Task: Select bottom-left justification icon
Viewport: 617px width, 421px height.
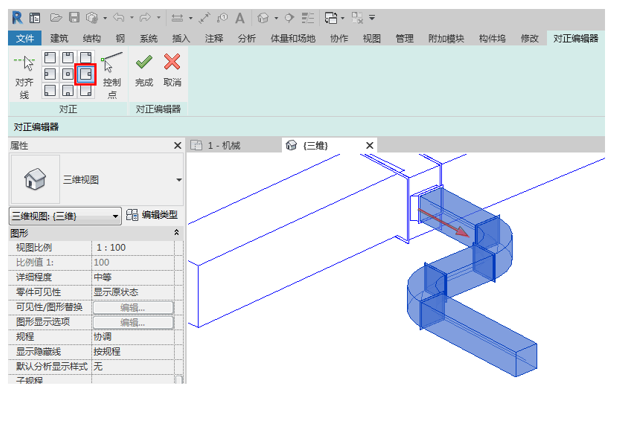Action: 50,90
